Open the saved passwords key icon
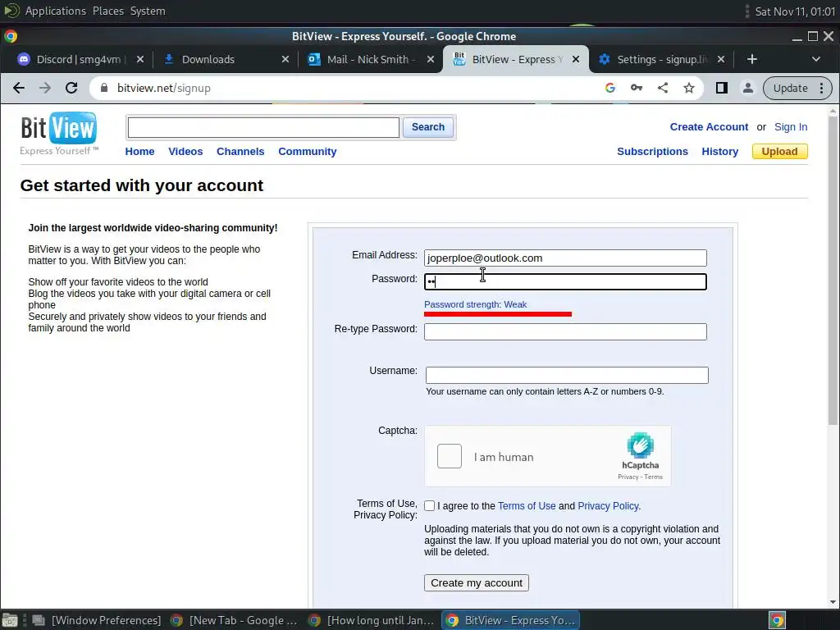 coord(637,88)
